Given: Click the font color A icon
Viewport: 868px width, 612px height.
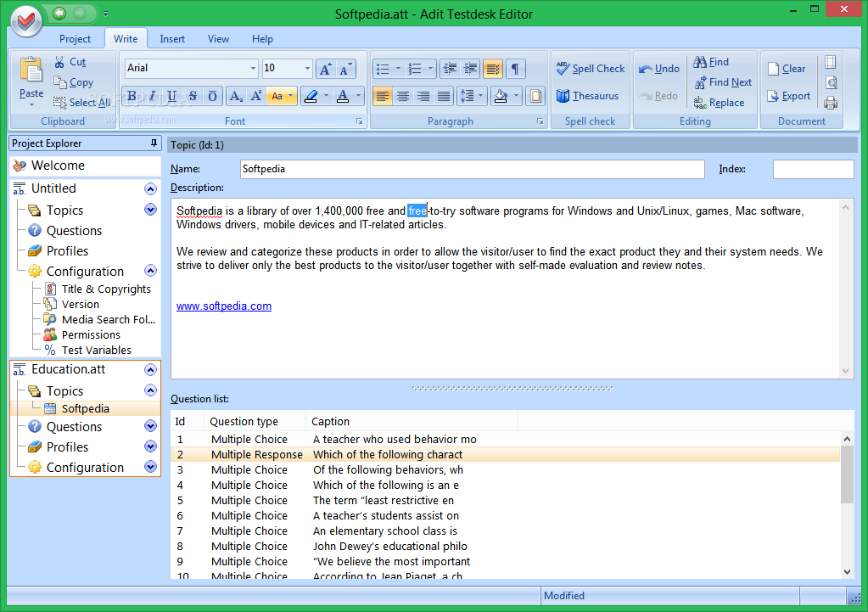Looking at the screenshot, I should (343, 97).
